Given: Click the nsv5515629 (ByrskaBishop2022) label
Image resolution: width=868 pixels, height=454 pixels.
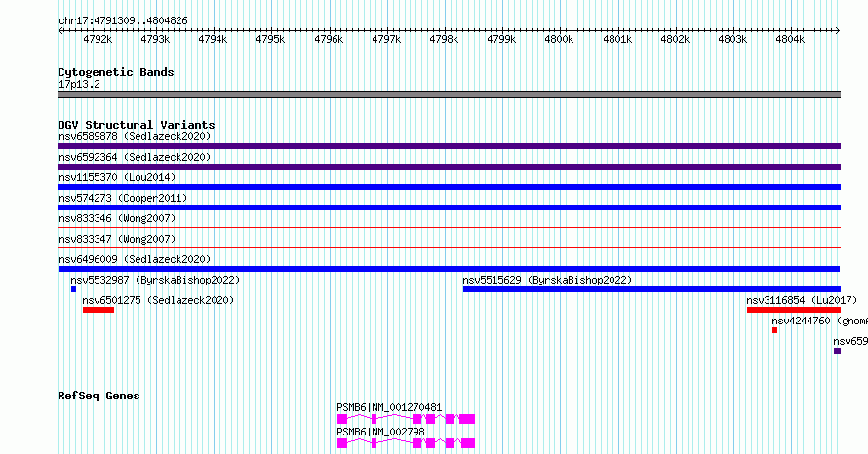Looking at the screenshot, I should coord(547,280).
